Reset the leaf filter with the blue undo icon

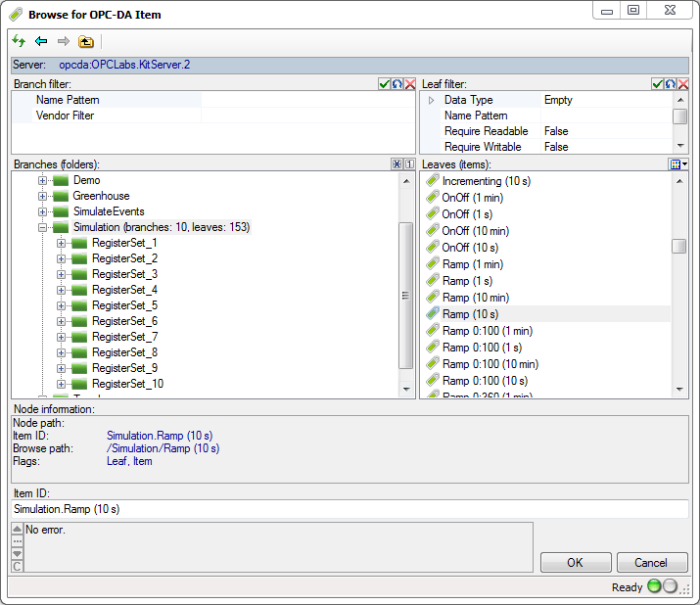(671, 85)
